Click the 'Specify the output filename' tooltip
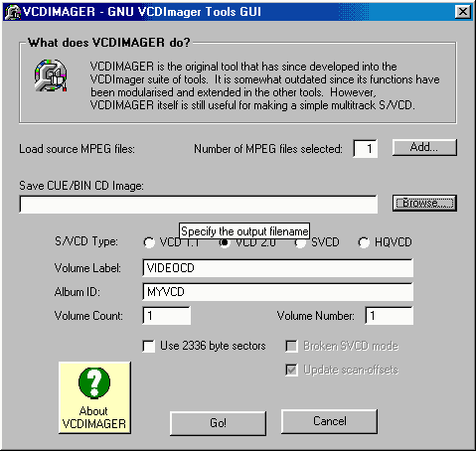Image resolution: width=476 pixels, height=451 pixels. click(244, 231)
